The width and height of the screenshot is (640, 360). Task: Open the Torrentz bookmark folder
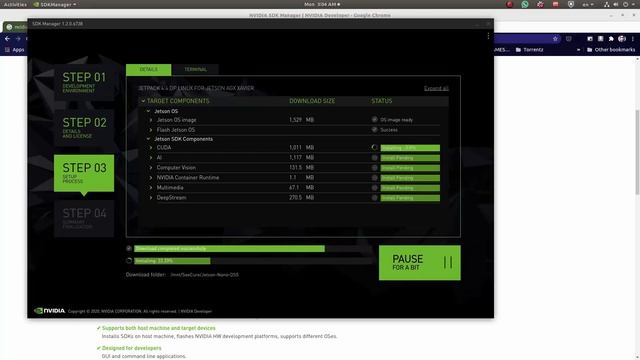point(529,50)
